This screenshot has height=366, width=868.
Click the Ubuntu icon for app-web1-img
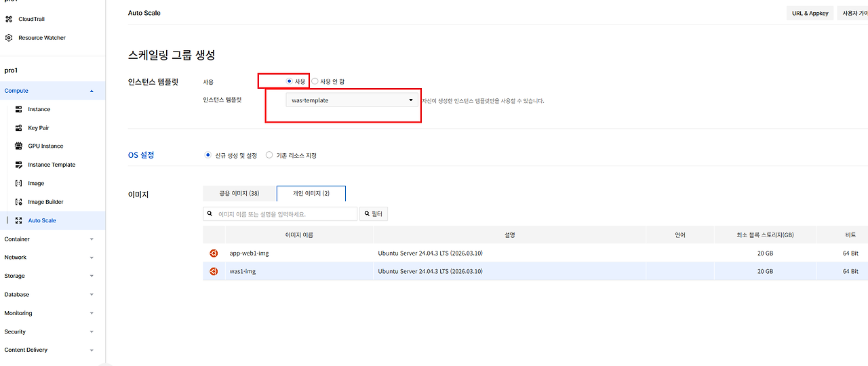pyautogui.click(x=214, y=253)
